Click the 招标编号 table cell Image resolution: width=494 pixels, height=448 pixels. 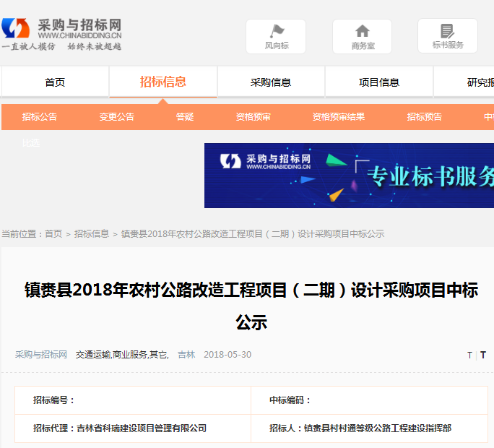pos(133,400)
